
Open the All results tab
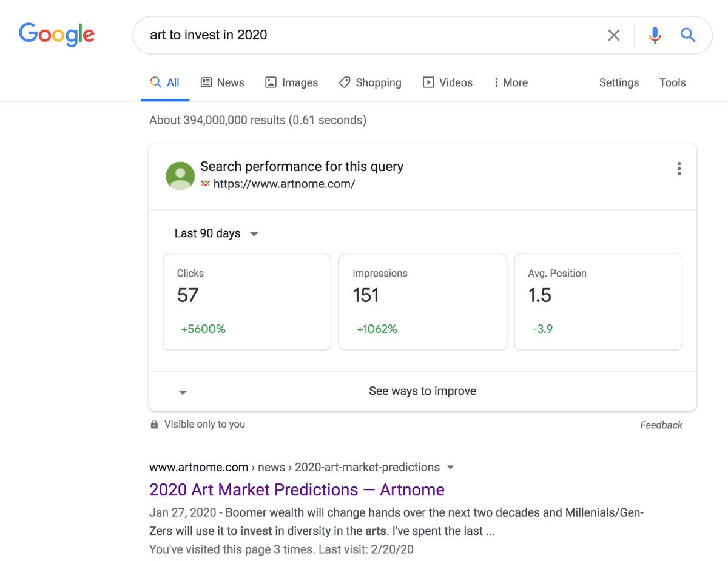point(165,82)
